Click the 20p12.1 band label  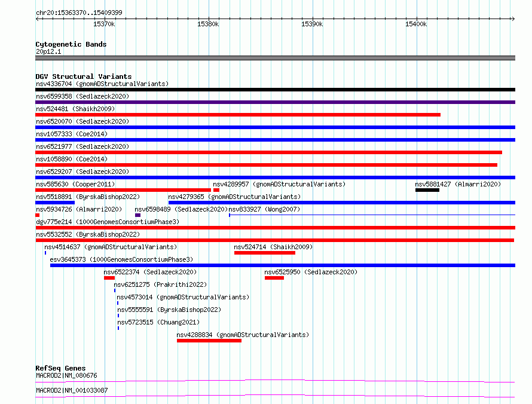48,51
